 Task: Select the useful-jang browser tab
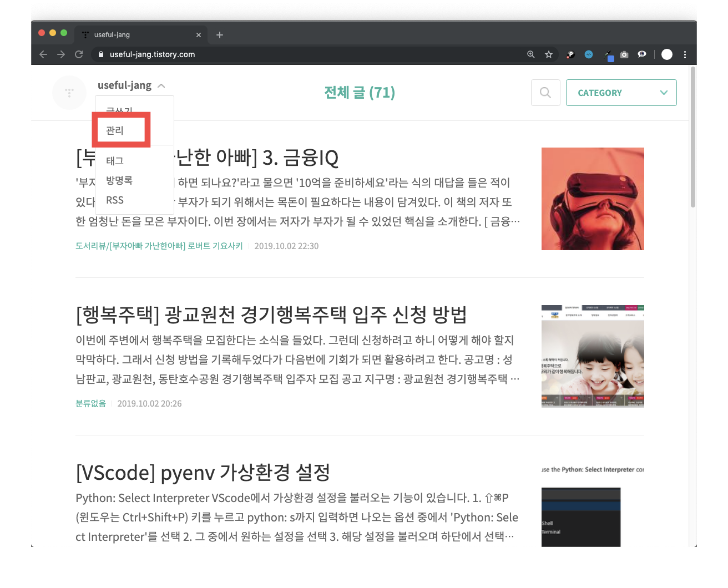pyautogui.click(x=141, y=34)
